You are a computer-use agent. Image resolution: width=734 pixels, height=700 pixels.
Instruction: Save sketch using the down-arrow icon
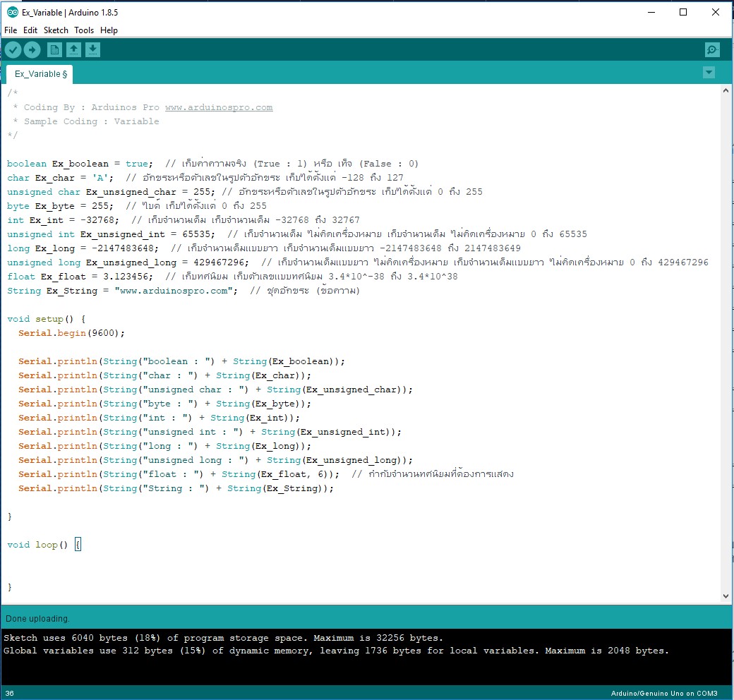(x=92, y=49)
